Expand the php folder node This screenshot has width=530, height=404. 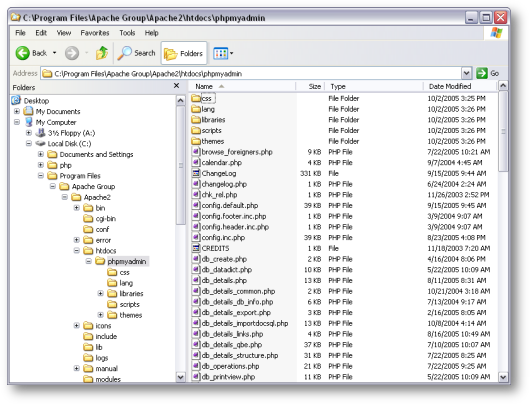[41, 165]
